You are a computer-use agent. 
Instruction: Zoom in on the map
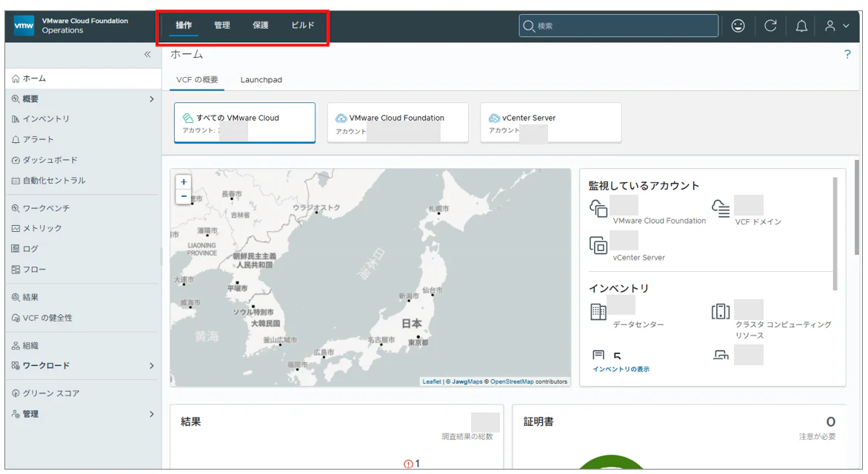184,181
